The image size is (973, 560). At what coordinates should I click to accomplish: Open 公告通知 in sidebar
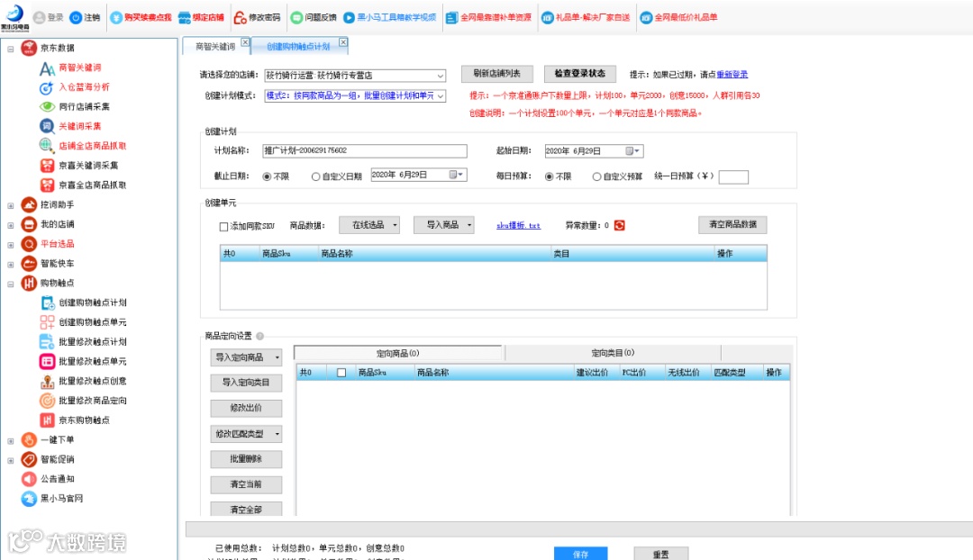point(57,479)
